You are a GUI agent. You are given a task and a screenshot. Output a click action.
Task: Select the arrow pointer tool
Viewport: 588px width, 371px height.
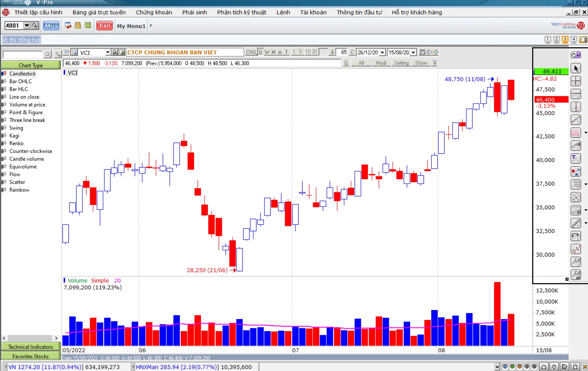pyautogui.click(x=576, y=69)
